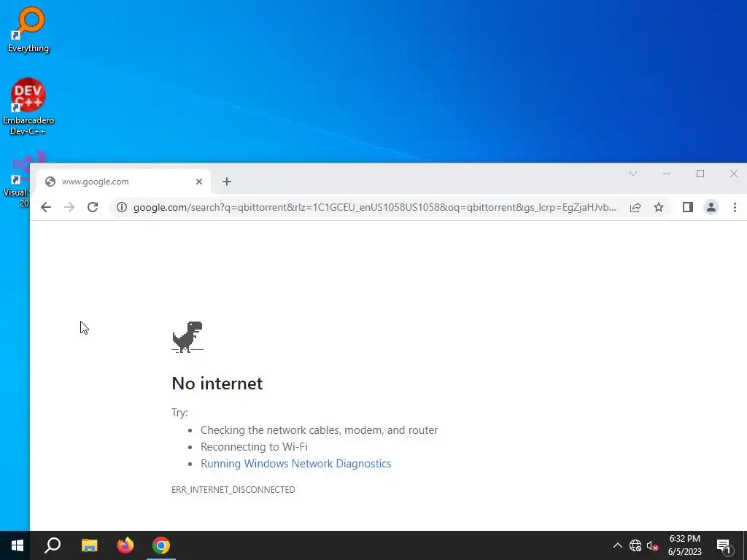Open taskbar search magnifier
Screen dimensions: 747x560
(53, 545)
